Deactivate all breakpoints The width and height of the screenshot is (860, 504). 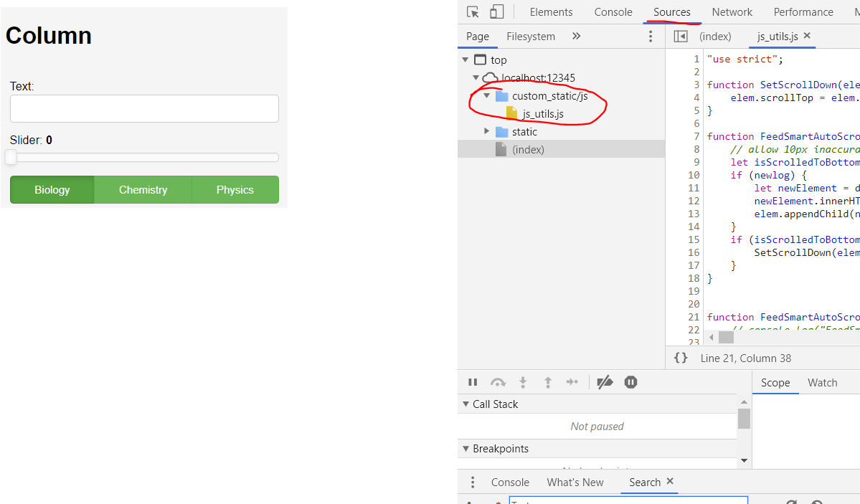coord(605,381)
